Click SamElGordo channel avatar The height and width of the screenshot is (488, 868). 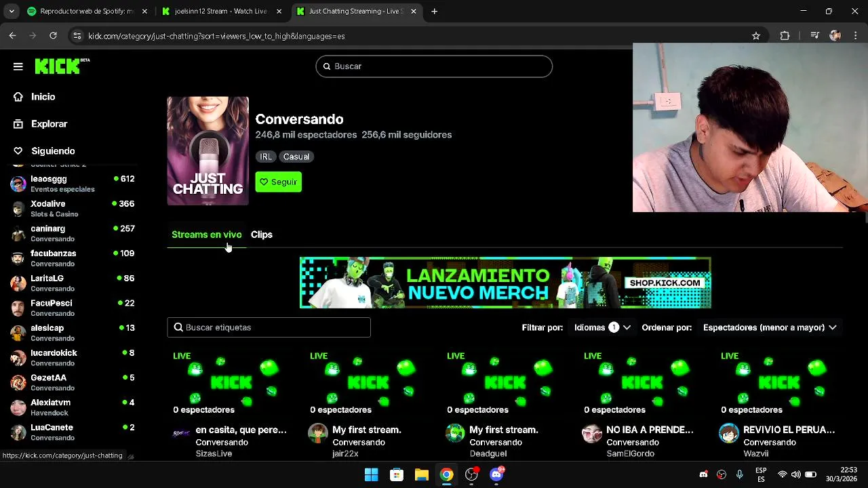pyautogui.click(x=592, y=433)
